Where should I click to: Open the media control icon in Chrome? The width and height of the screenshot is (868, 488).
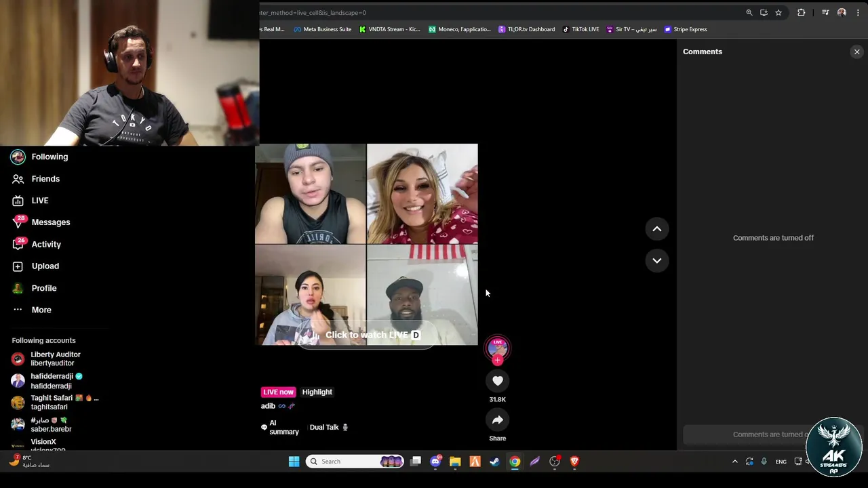(825, 12)
